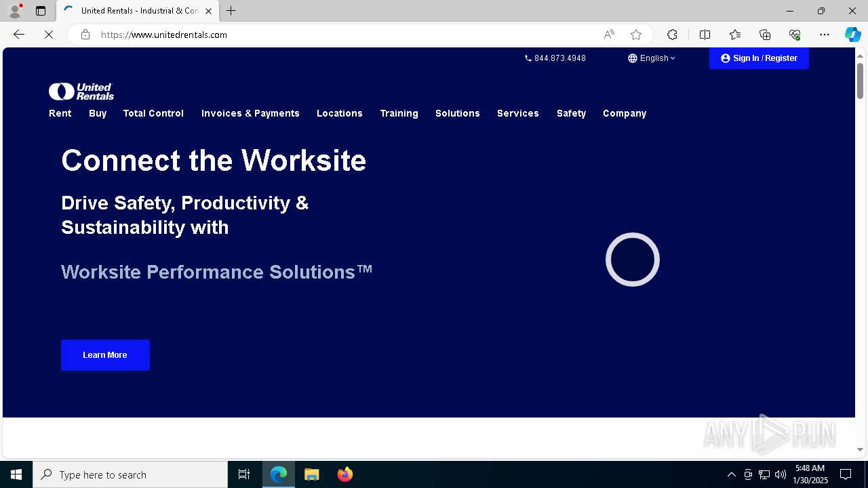Click the Sign In / Register button

[x=759, y=58]
